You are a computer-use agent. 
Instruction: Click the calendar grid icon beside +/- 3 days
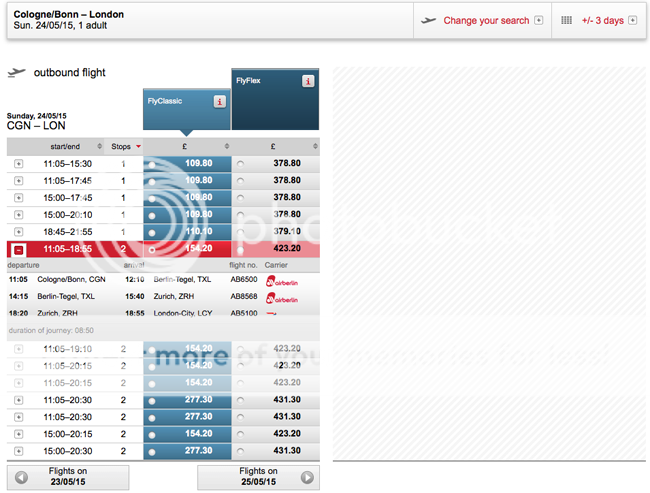tap(566, 20)
